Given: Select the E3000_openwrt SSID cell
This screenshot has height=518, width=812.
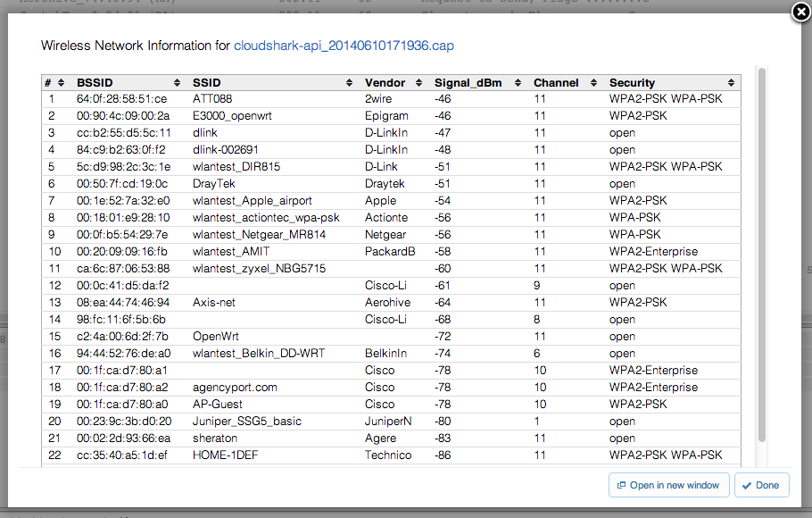Looking at the screenshot, I should 232,115.
